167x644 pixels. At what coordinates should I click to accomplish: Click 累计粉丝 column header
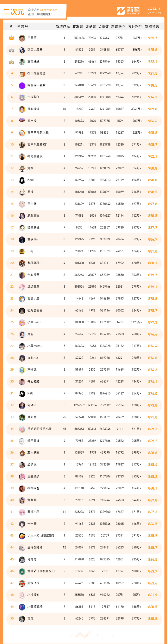tap(135, 26)
